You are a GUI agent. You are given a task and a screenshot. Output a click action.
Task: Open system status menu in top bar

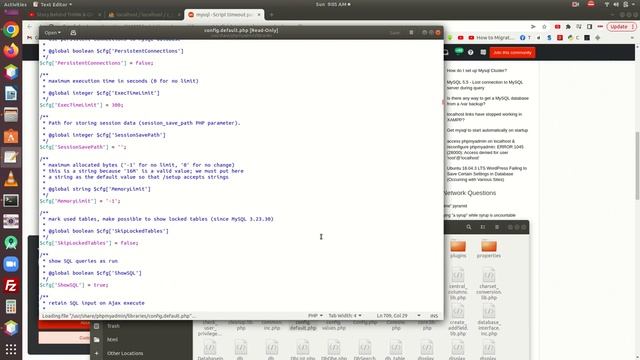(x=620, y=4)
